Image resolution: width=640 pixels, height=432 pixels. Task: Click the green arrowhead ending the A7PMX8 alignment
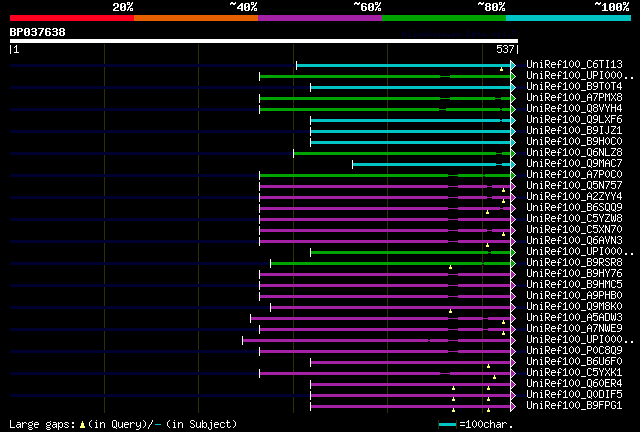click(x=513, y=98)
